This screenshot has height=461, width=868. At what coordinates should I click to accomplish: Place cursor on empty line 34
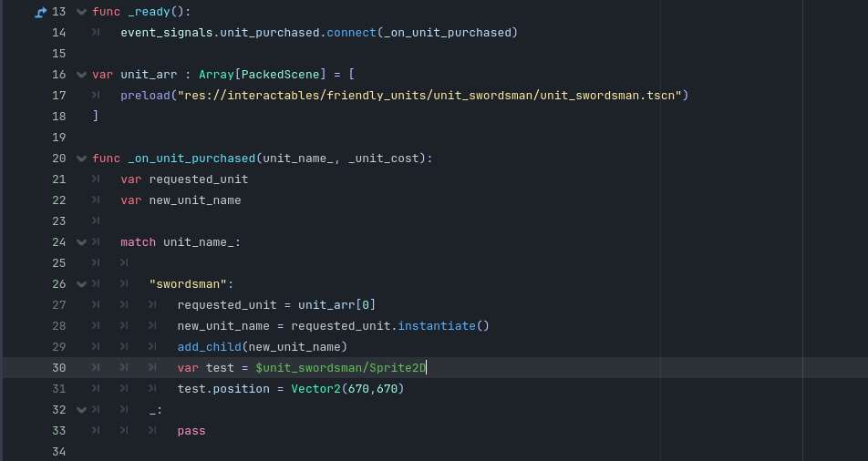point(274,452)
